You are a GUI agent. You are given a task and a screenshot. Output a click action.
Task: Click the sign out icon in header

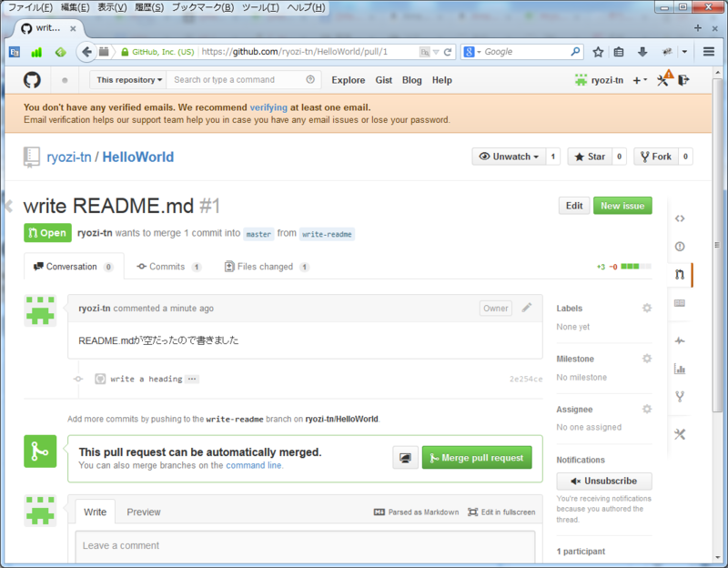tap(684, 80)
